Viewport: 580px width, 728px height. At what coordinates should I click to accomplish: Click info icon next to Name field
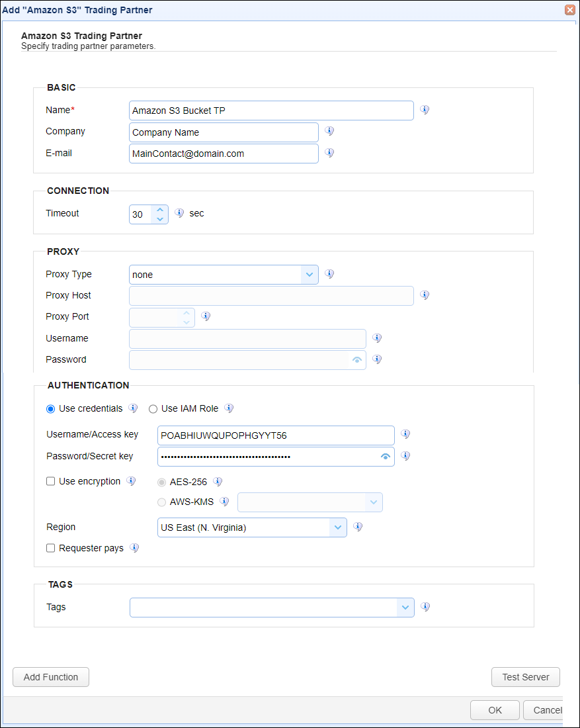[x=425, y=110]
